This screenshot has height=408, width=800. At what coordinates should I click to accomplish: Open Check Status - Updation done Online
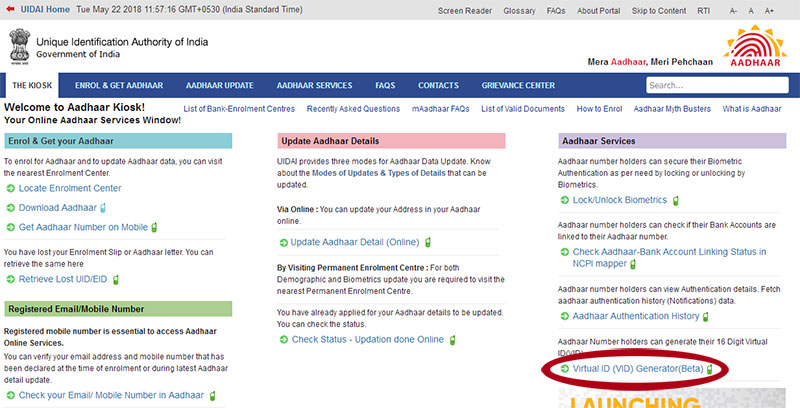click(367, 339)
